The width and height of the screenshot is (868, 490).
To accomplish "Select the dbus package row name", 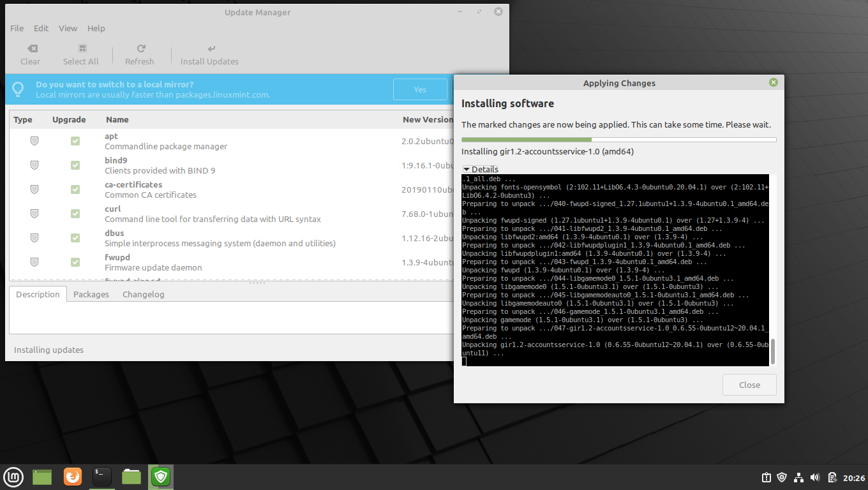I will pyautogui.click(x=114, y=233).
